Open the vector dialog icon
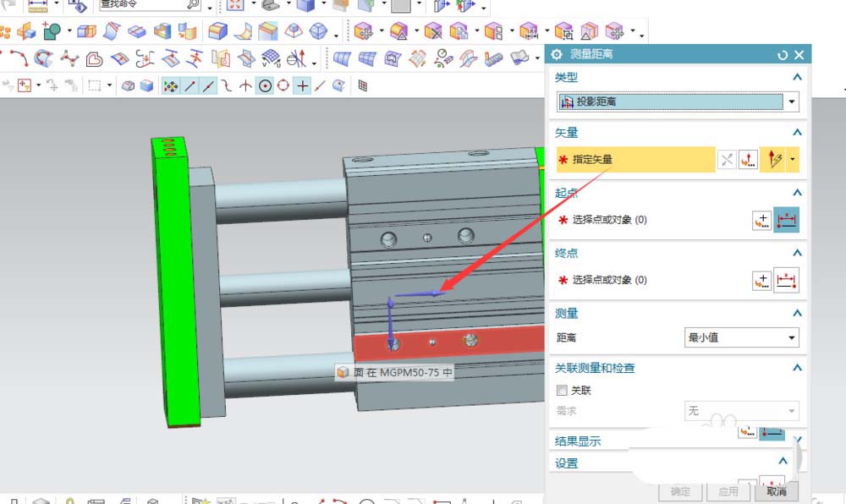The image size is (846, 504). (748, 160)
